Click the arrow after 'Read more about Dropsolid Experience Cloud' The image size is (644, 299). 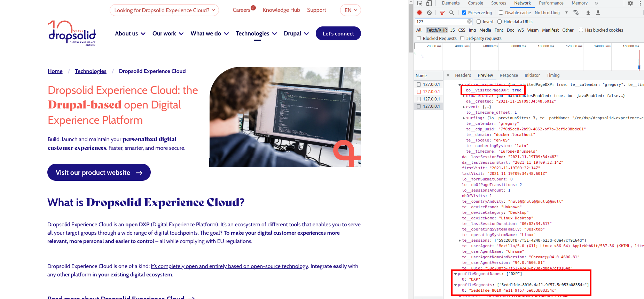(191, 298)
